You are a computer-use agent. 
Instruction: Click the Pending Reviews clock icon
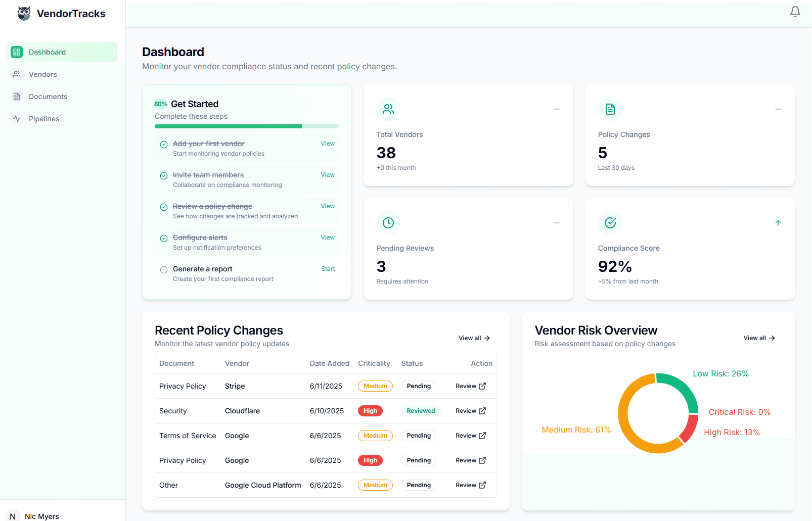pyautogui.click(x=388, y=223)
